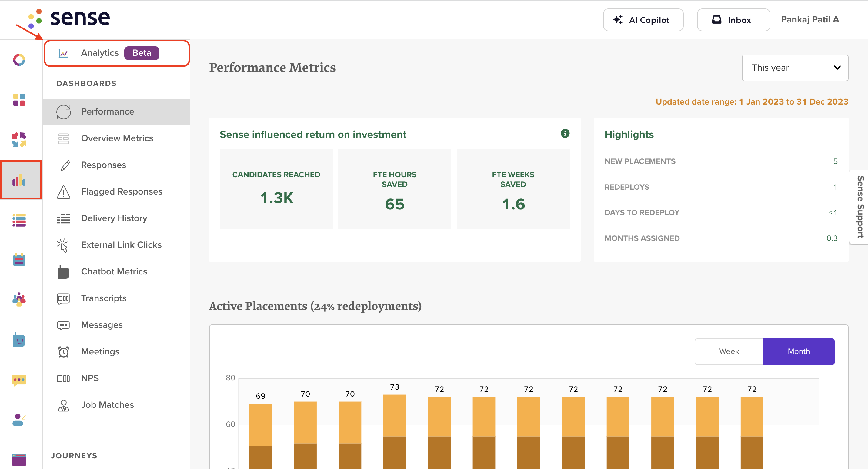Open the person with arrow icon in left rail
Viewport: 868px width, 469px height.
tap(19, 420)
